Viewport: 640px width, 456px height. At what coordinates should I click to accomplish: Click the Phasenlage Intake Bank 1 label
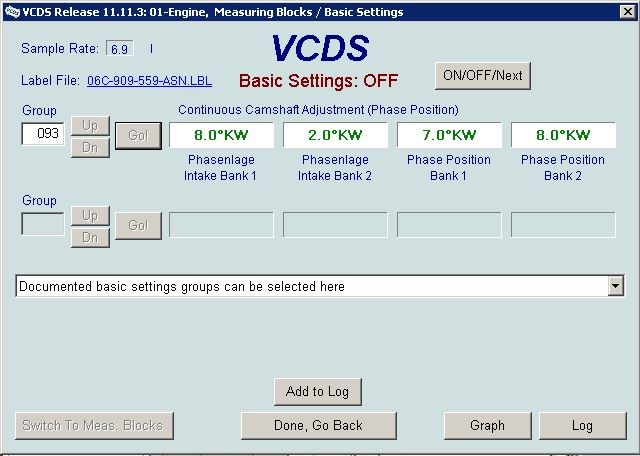pyautogui.click(x=220, y=168)
